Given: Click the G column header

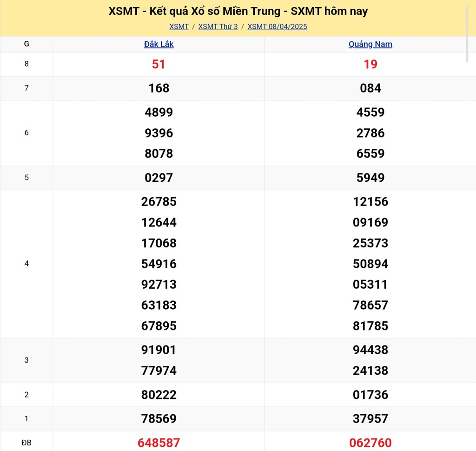Looking at the screenshot, I should click(26, 44).
